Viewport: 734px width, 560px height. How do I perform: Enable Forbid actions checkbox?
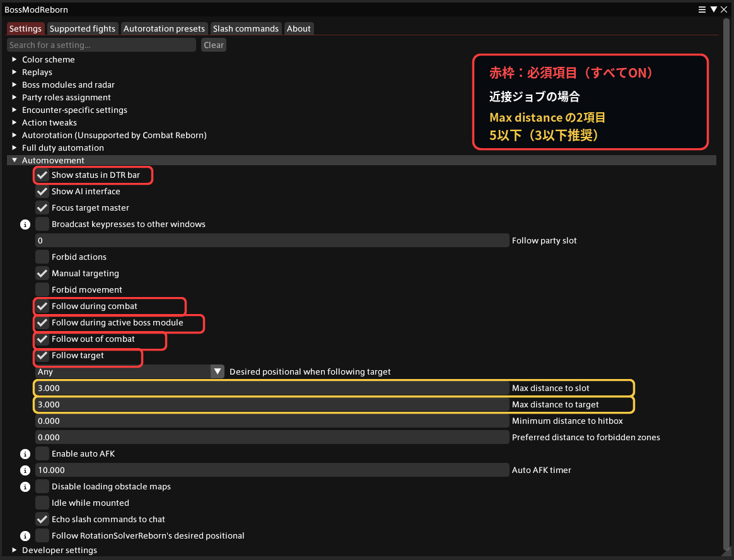(x=42, y=257)
